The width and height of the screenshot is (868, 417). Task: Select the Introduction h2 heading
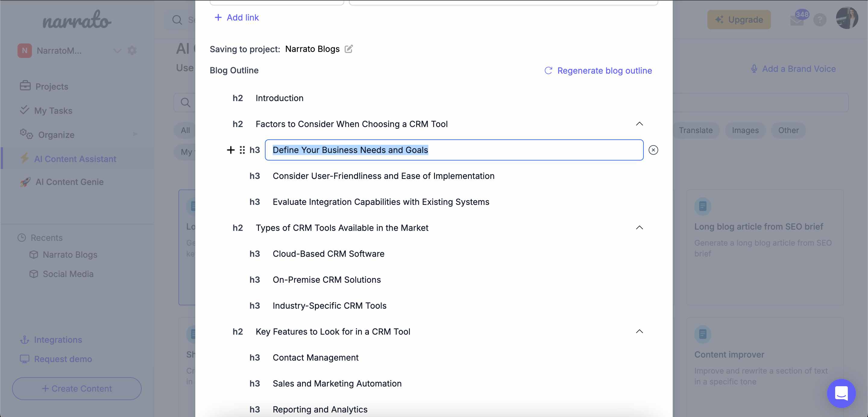coord(279,98)
